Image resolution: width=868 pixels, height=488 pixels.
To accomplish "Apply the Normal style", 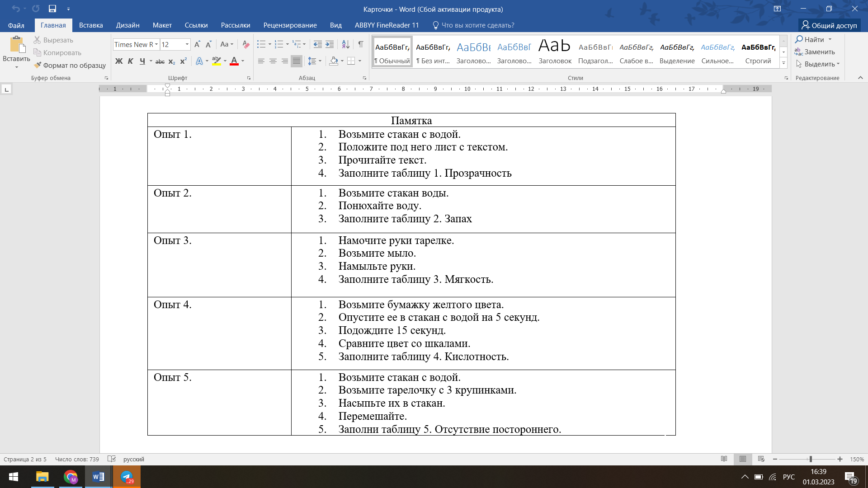I will (x=392, y=52).
